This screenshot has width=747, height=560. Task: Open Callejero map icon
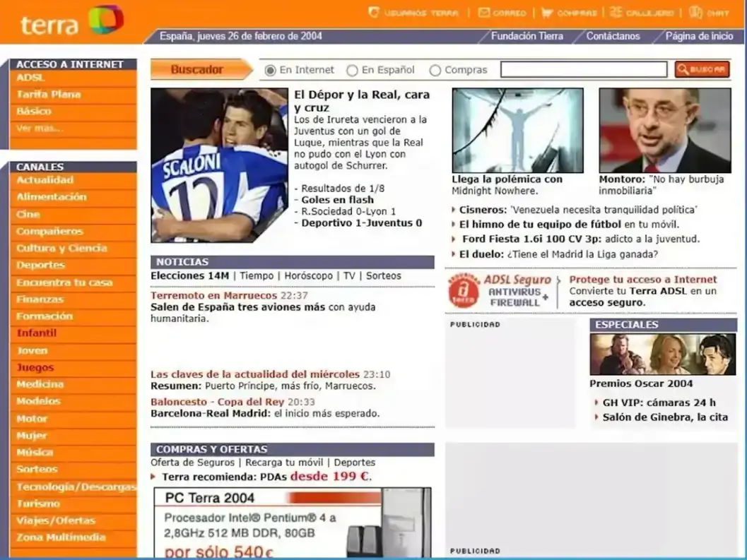click(x=616, y=13)
